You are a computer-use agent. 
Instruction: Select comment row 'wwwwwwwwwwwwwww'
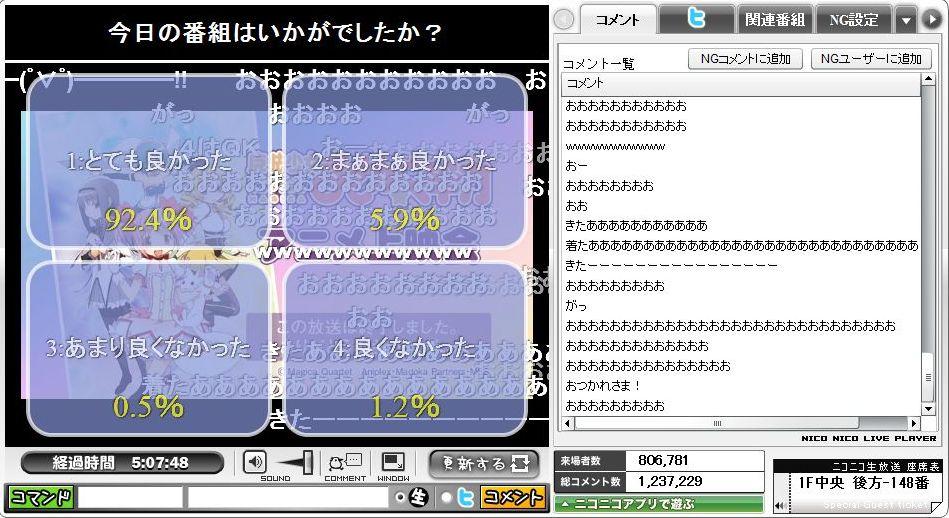(741, 146)
